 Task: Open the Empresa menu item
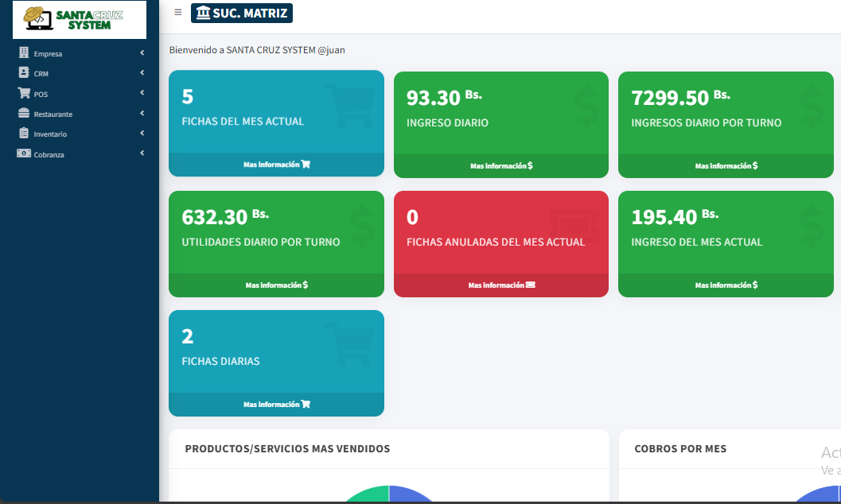(x=80, y=53)
